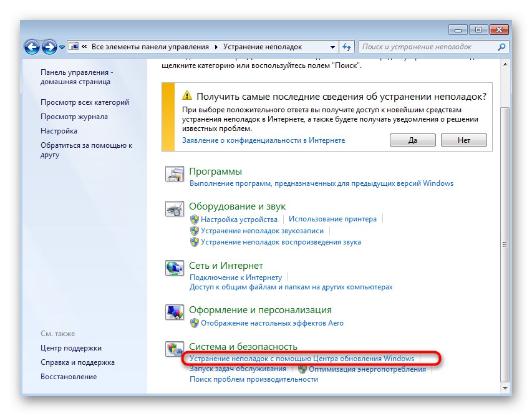The image size is (532, 416).
Task: Open 'Центр поддержки' in See also
Action: (71, 348)
